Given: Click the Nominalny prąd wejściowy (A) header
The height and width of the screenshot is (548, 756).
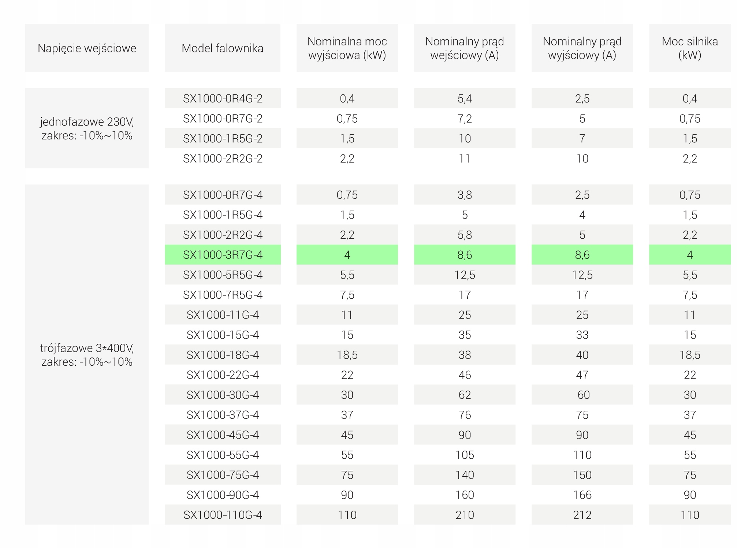Looking at the screenshot, I should point(465,48).
